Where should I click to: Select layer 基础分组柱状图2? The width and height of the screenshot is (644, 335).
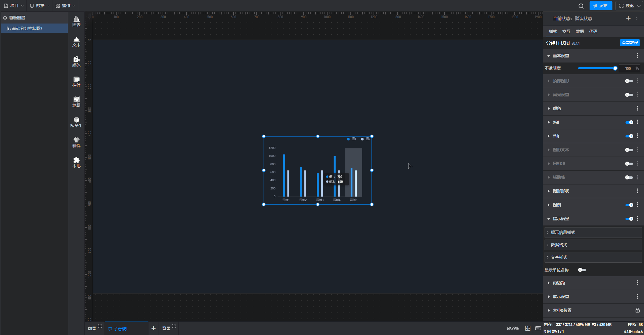tap(34, 28)
